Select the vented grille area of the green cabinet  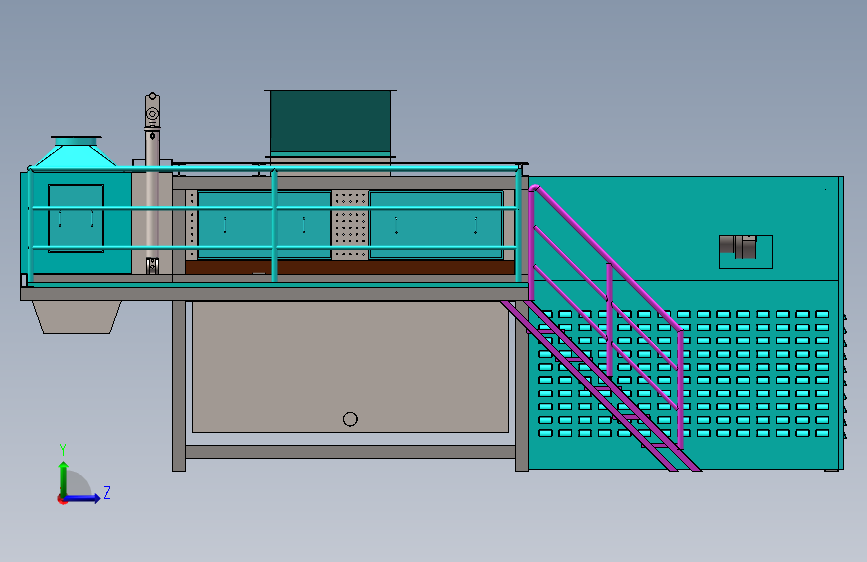(x=683, y=373)
